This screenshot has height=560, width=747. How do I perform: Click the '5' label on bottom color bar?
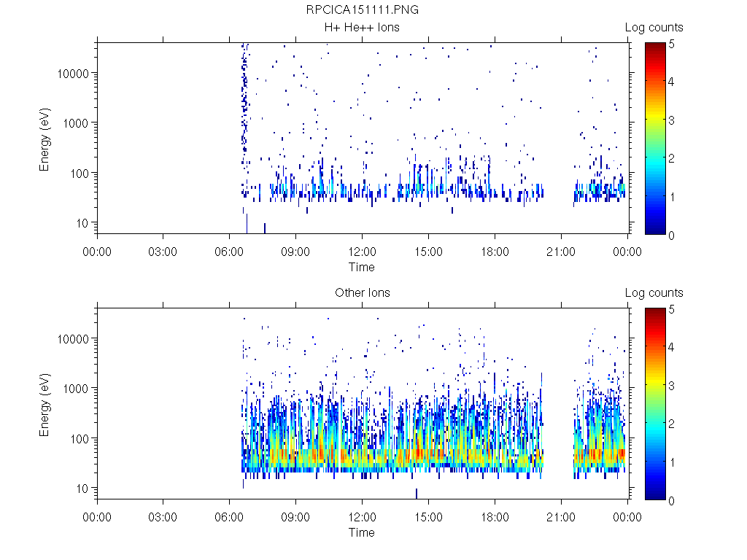(x=671, y=309)
